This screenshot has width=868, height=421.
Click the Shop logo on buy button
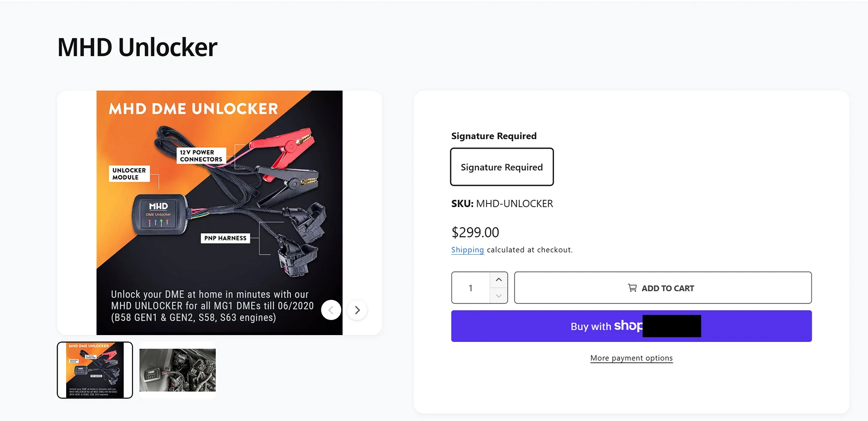[x=628, y=326]
